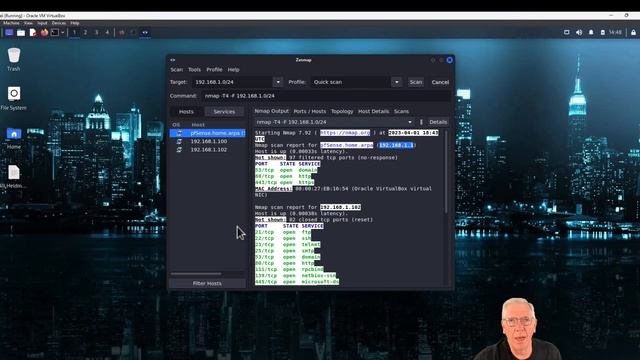Image resolution: width=640 pixels, height=360 pixels.
Task: Click the Profile box showing Quick scan
Action: 351,82
